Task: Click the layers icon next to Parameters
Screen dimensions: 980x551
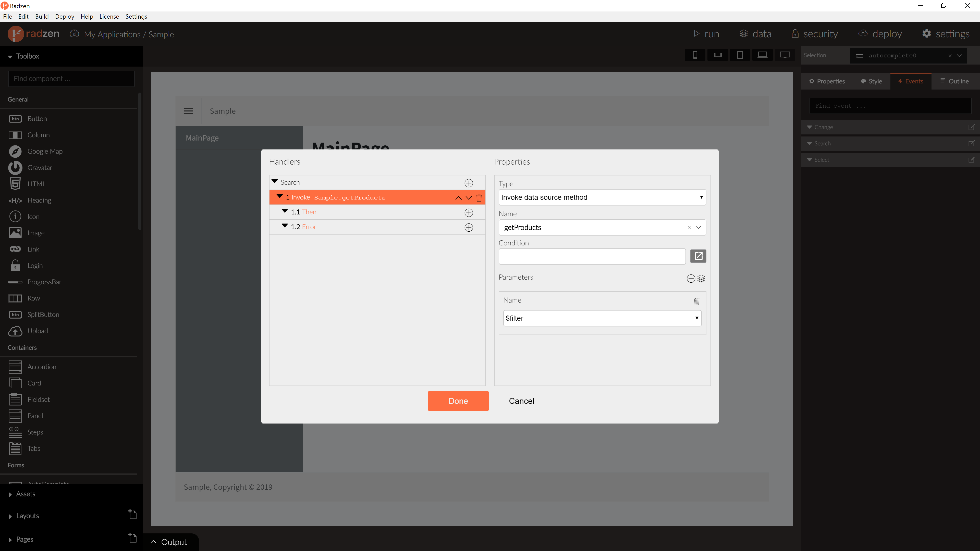Action: tap(702, 279)
